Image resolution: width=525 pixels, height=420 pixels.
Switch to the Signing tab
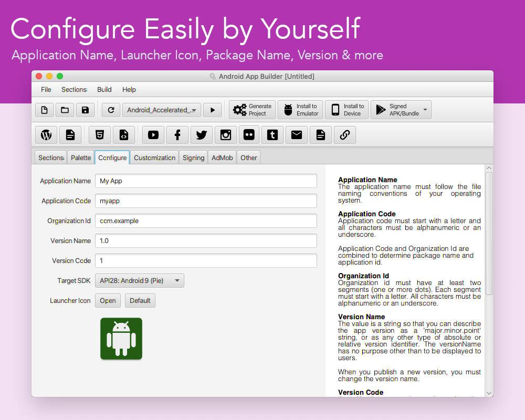(x=193, y=157)
